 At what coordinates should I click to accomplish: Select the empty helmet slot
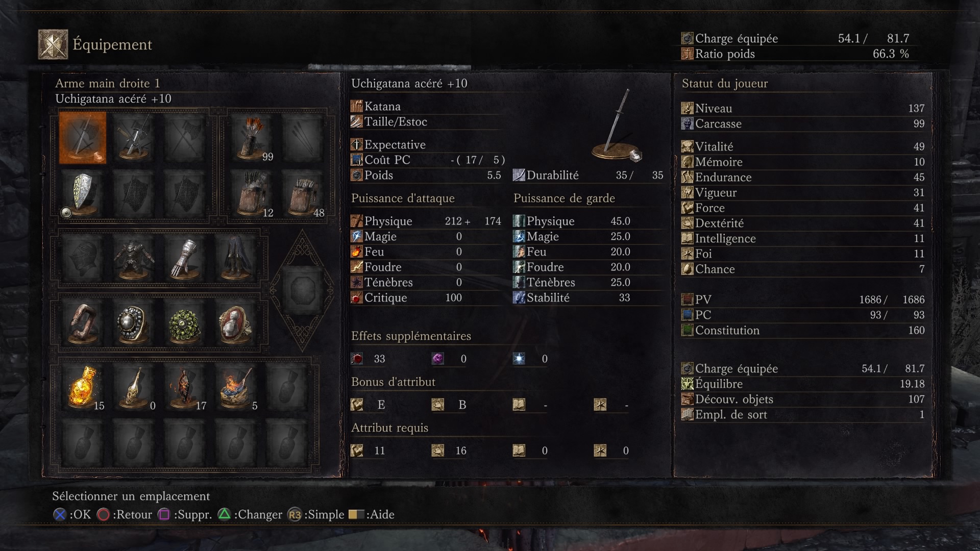[83, 259]
